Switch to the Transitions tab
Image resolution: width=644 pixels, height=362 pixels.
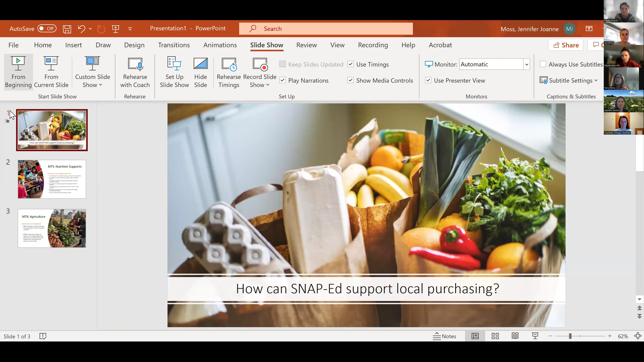tap(174, 45)
